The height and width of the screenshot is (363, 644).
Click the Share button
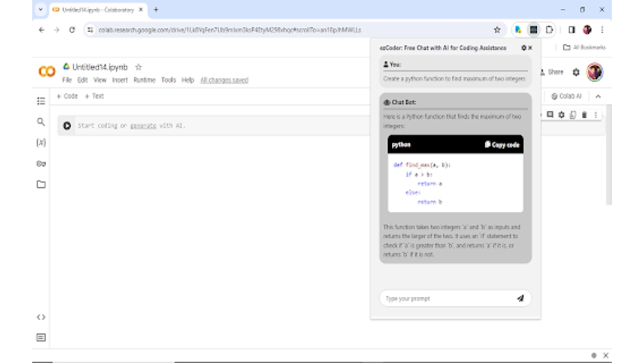pos(552,72)
